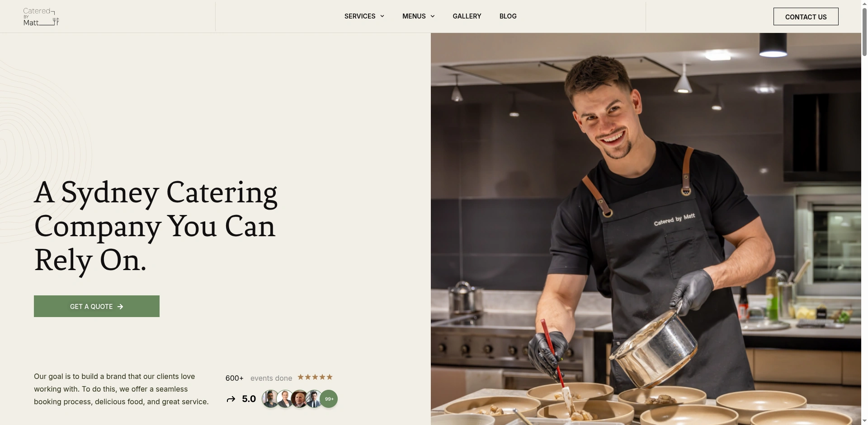Click the Contact Us button
This screenshot has width=868, height=425.
[x=806, y=17]
